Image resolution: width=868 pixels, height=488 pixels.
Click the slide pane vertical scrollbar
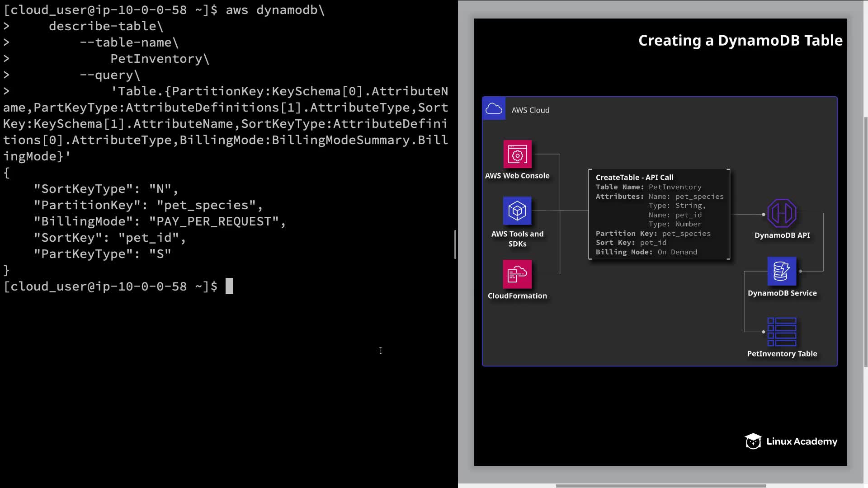pos(865,242)
